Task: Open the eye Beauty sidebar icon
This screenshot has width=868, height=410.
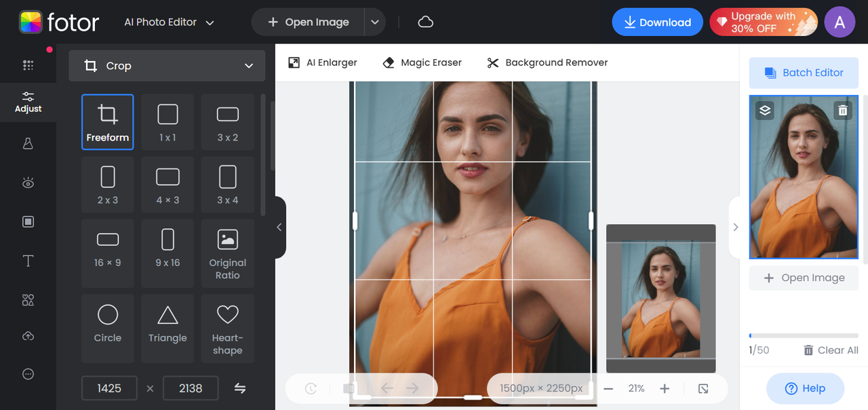Action: (28, 183)
